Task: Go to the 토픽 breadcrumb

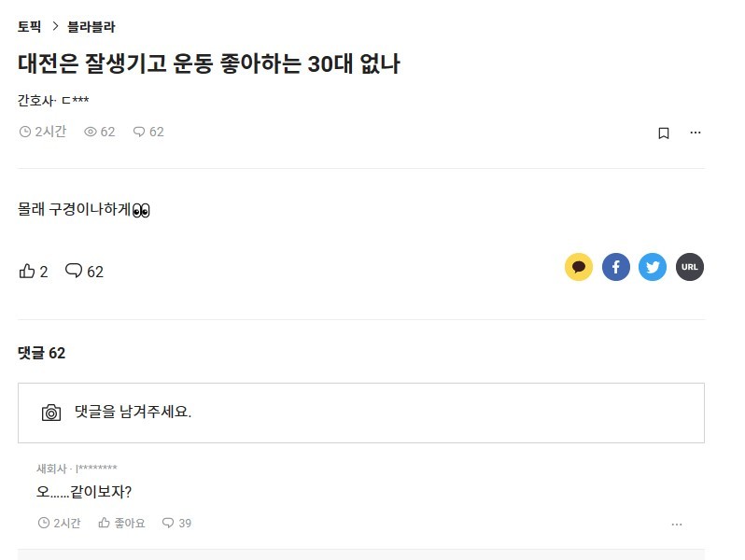Action: 30,27
